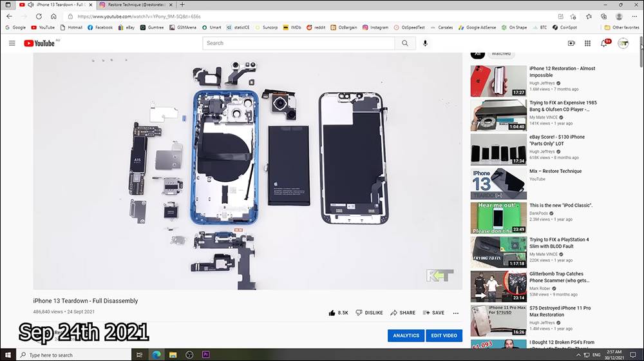
Task: Like the video with thumbs up
Action: pos(332,313)
